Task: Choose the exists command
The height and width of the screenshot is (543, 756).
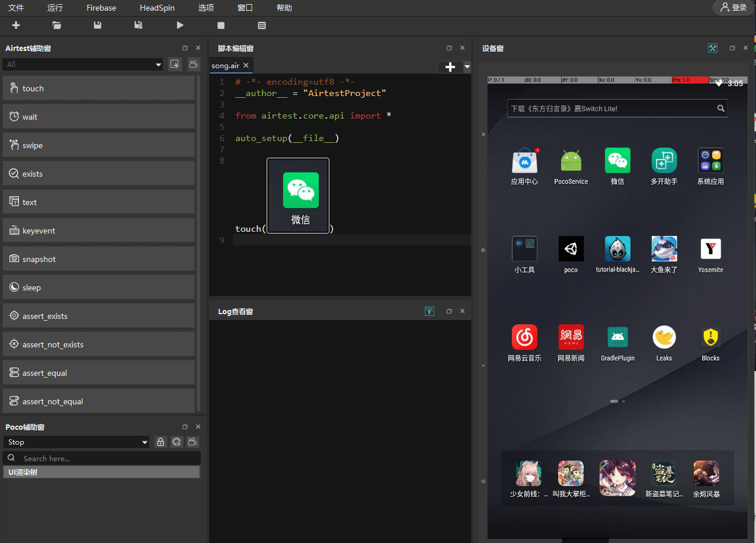Action: click(99, 174)
